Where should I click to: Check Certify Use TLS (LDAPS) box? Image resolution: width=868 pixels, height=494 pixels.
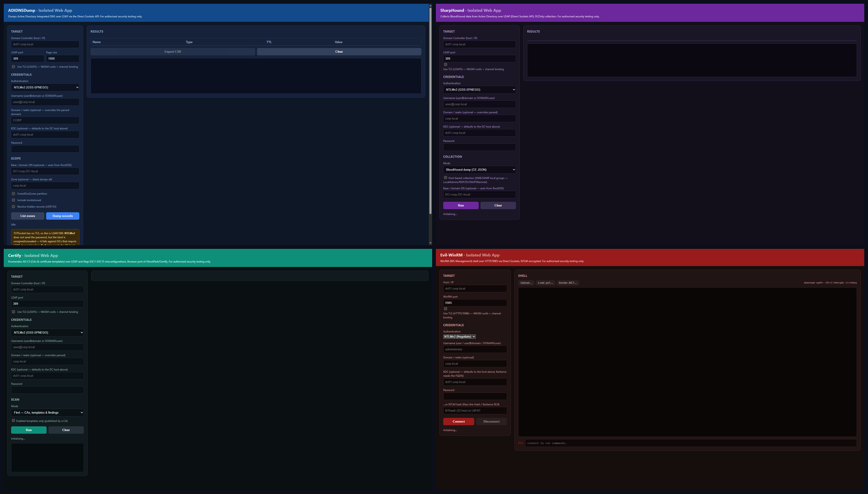coord(14,312)
